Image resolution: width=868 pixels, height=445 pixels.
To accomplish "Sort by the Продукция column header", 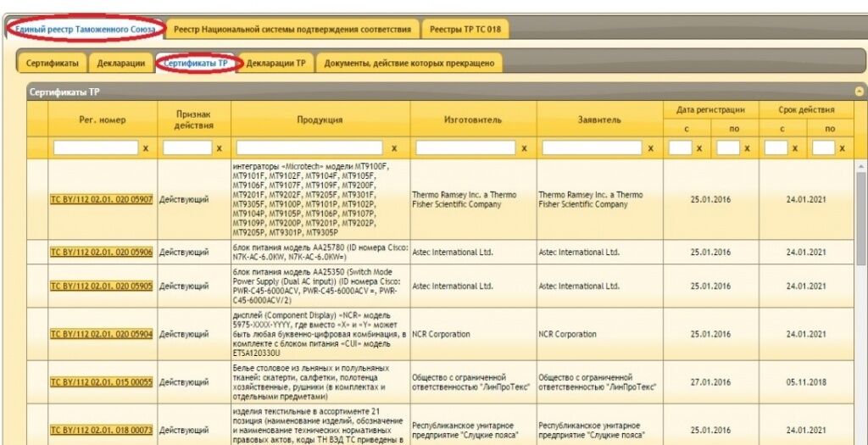I will pyautogui.click(x=320, y=119).
